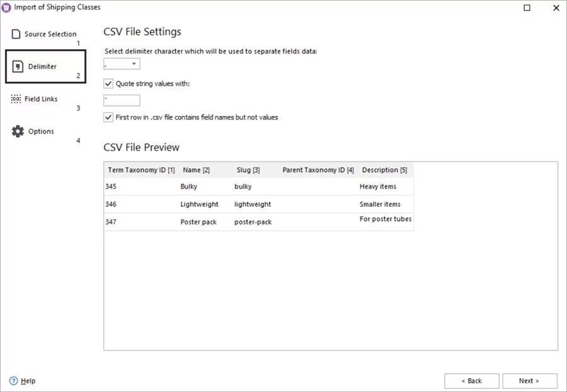This screenshot has width=567, height=392.
Task: Click inside the quote character input field
Action: [122, 100]
